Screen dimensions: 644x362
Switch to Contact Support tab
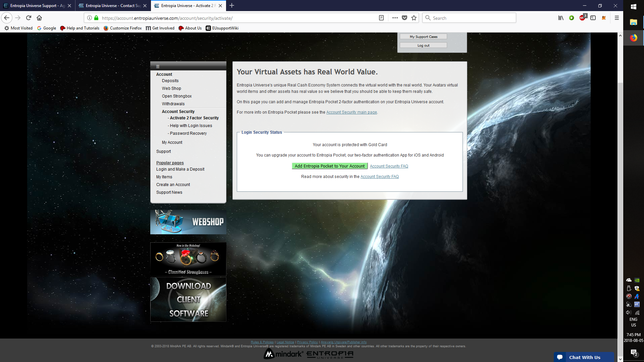pyautogui.click(x=109, y=5)
